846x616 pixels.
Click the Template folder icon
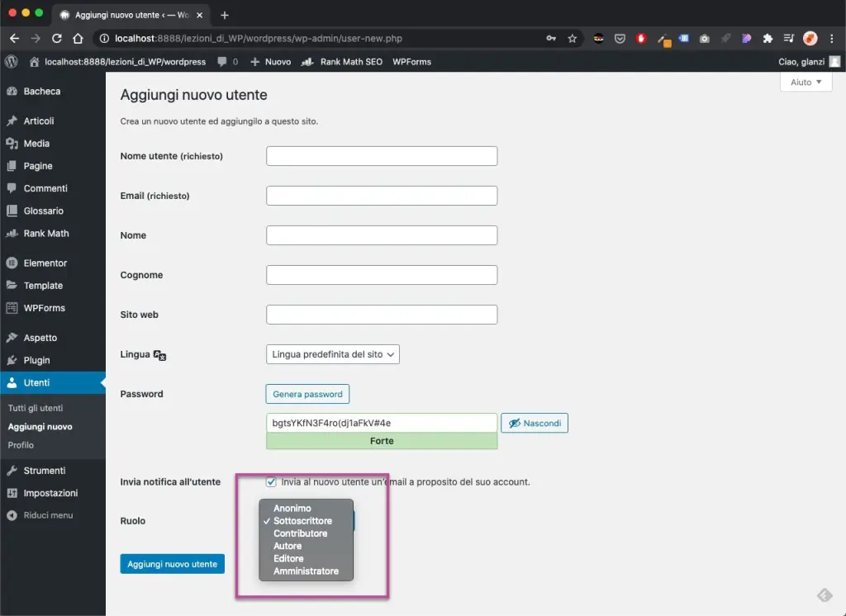pos(12,286)
